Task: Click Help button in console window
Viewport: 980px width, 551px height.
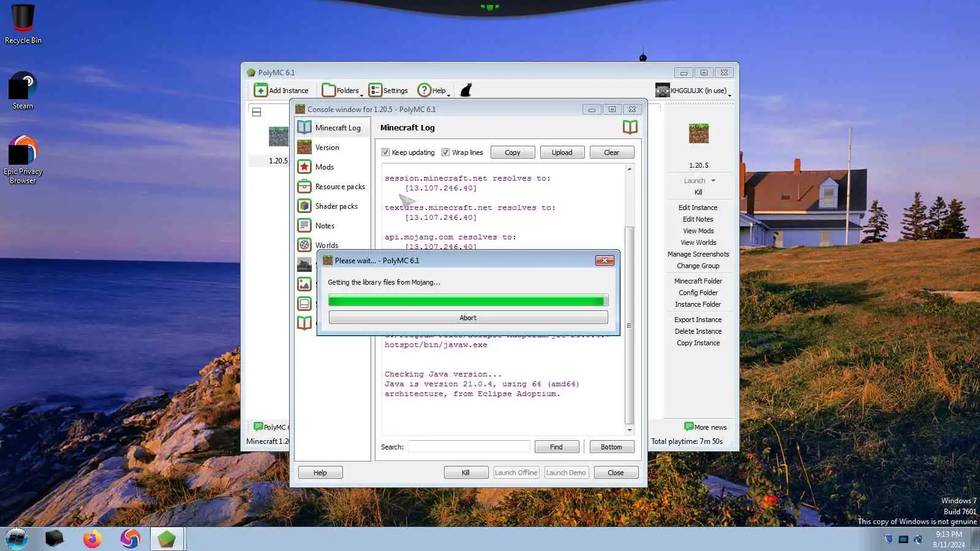Action: (320, 473)
